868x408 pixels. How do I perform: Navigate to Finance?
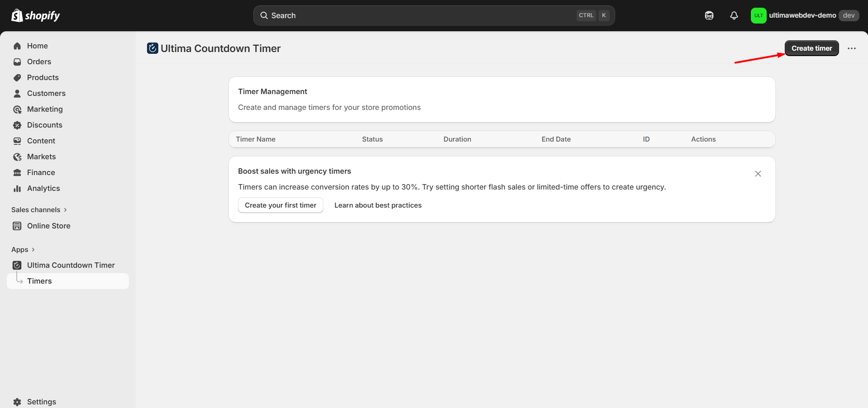click(x=68, y=172)
